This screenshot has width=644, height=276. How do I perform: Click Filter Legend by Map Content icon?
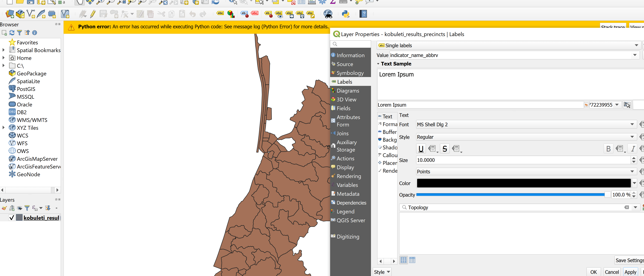pyautogui.click(x=27, y=208)
